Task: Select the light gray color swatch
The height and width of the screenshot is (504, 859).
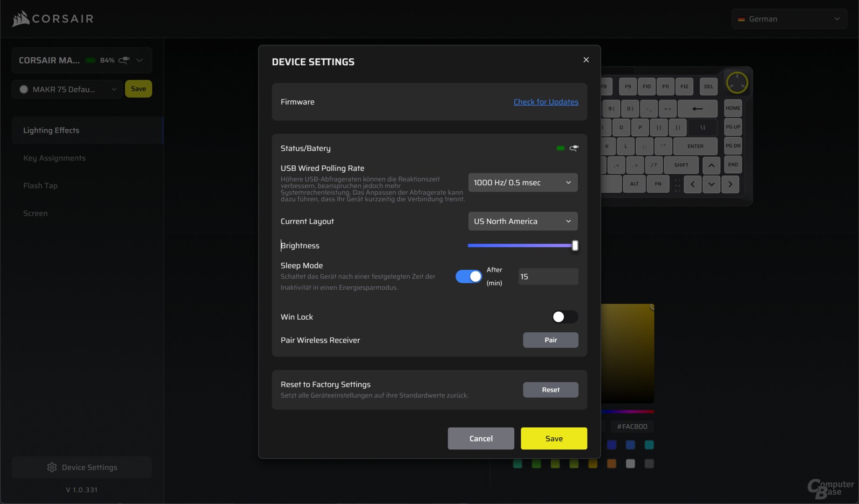Action: tap(630, 463)
